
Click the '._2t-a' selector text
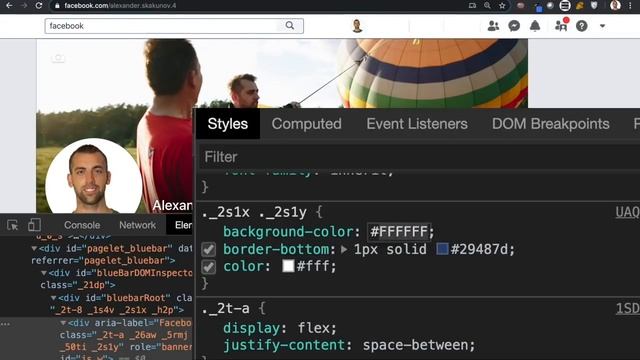click(x=225, y=308)
